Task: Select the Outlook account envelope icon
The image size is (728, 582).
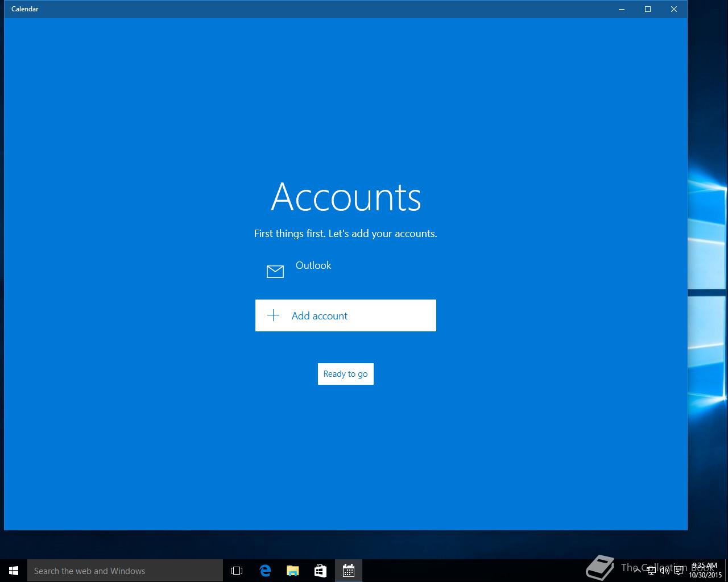Action: click(275, 272)
